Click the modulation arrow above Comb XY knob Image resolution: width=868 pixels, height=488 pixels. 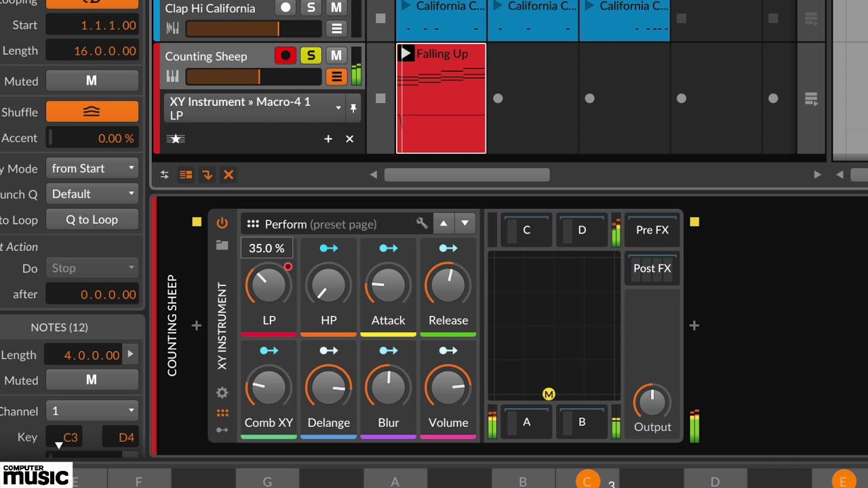coord(269,350)
